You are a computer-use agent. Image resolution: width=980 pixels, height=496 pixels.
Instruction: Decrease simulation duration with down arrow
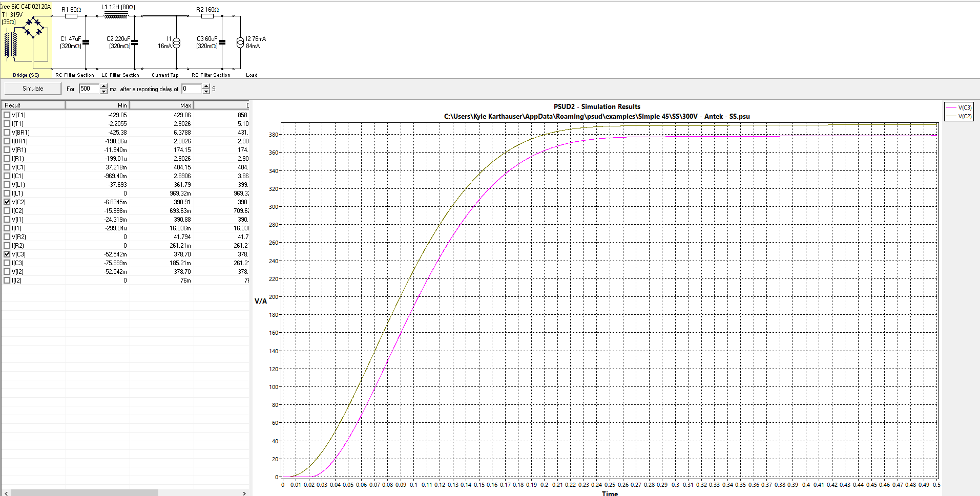pyautogui.click(x=104, y=92)
